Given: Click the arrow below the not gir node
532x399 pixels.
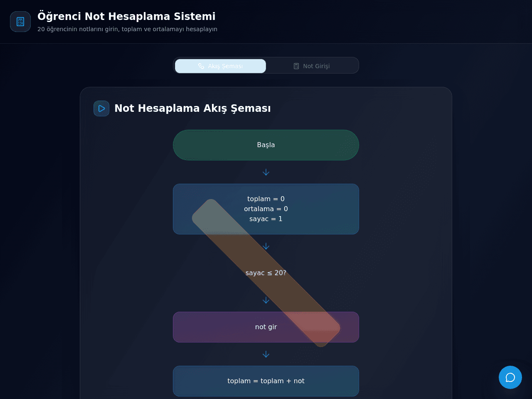Looking at the screenshot, I should [x=266, y=354].
